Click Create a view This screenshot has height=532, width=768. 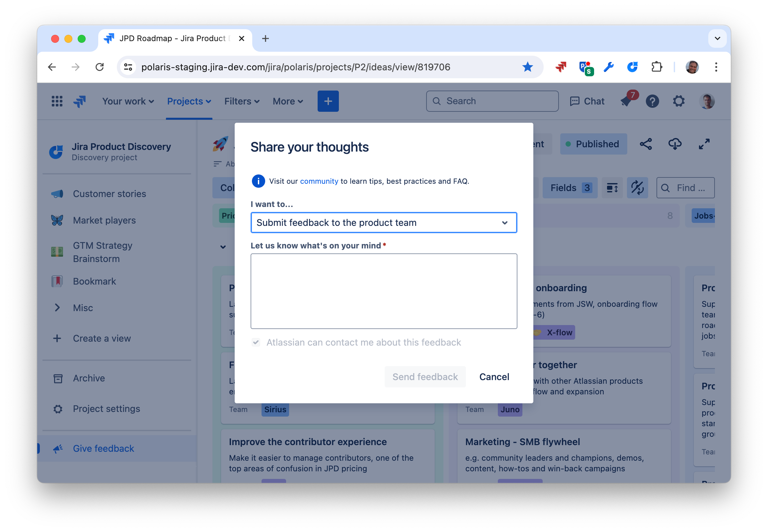pyautogui.click(x=102, y=338)
